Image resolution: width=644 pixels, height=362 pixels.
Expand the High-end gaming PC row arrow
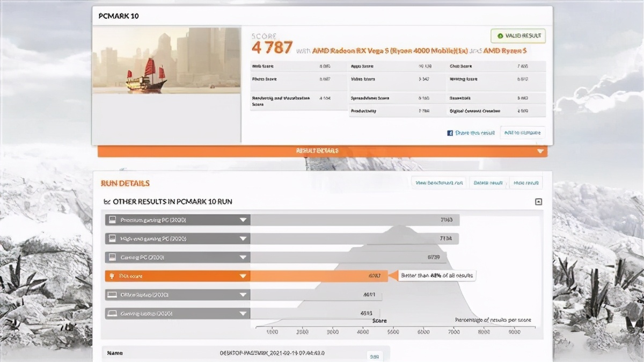pyautogui.click(x=243, y=238)
